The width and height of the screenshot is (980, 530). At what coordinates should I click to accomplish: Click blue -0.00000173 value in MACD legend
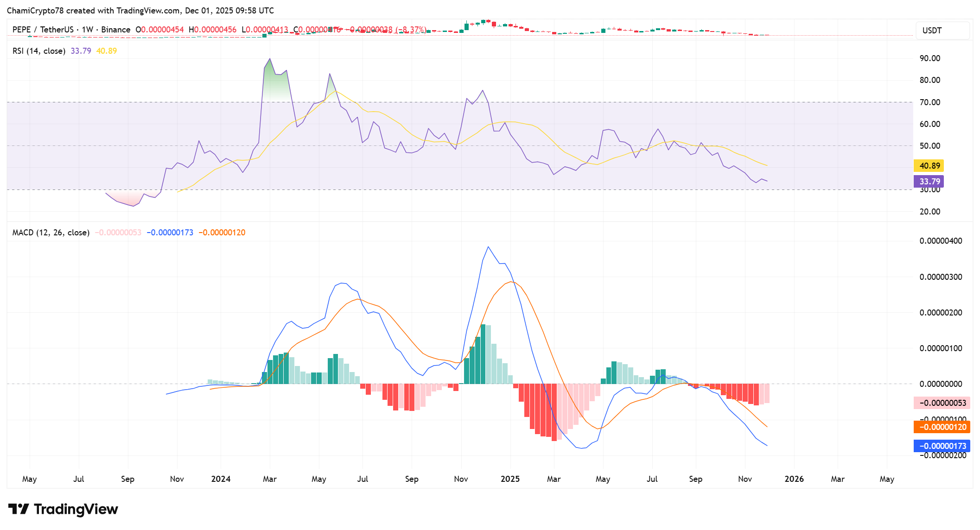click(170, 233)
